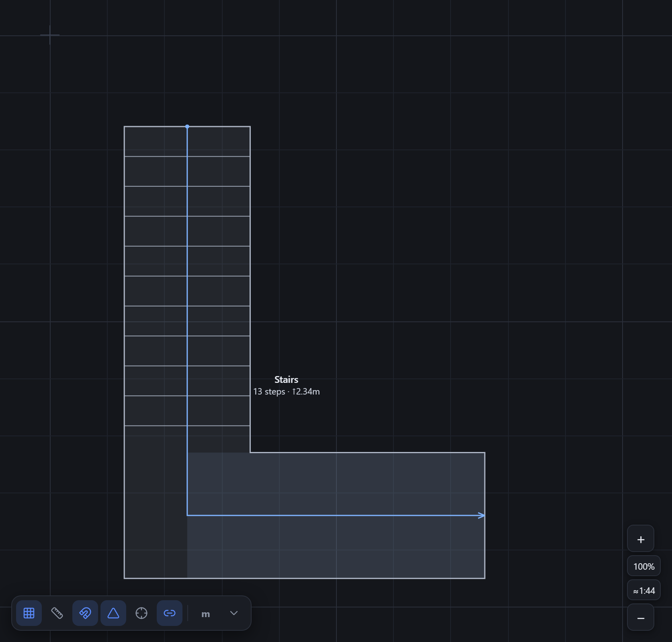Click the stairs direction arrowhead
672x642 pixels.
[481, 515]
